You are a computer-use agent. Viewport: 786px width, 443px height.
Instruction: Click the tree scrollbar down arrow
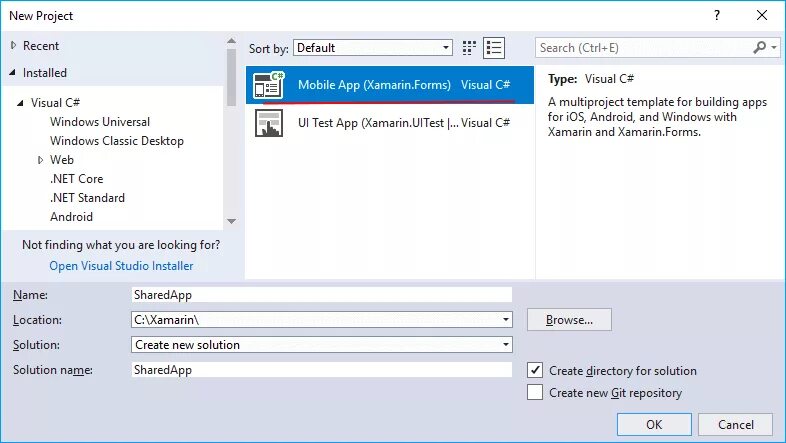pos(231,221)
